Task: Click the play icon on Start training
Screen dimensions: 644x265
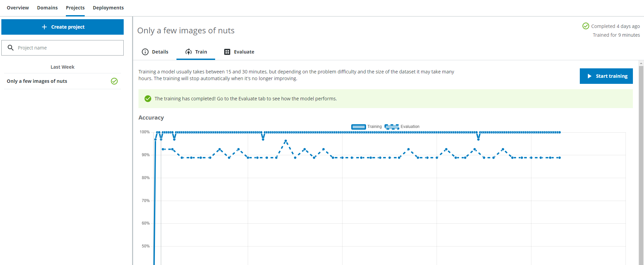Action: coord(589,76)
